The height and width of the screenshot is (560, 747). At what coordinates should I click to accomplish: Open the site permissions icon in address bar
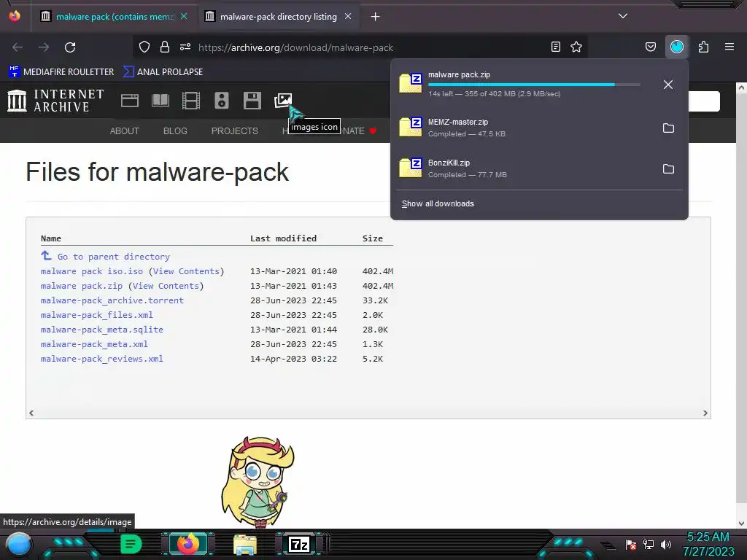pyautogui.click(x=185, y=47)
